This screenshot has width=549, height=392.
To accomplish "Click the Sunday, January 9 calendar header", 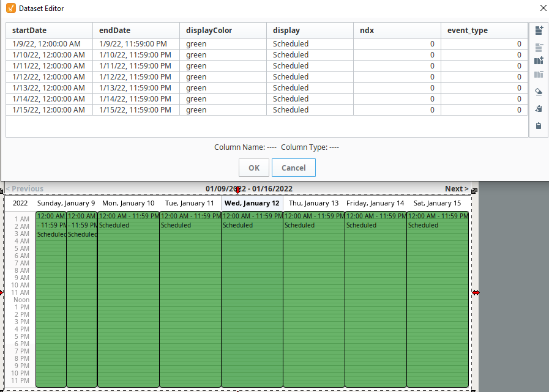I will [66, 203].
